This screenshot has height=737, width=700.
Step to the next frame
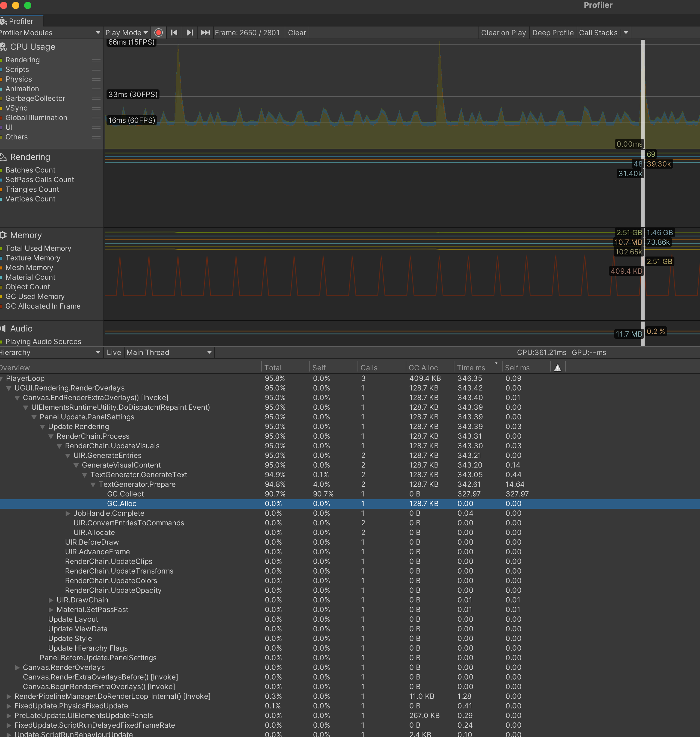(x=190, y=33)
